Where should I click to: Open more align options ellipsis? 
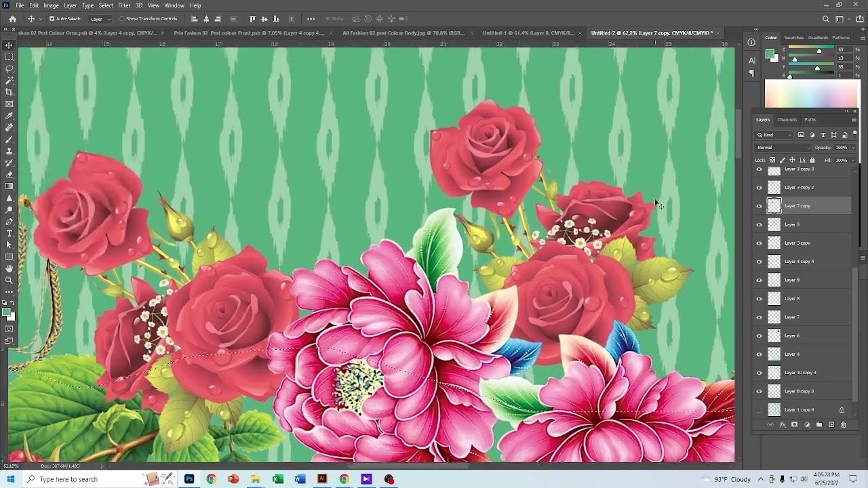tap(311, 19)
